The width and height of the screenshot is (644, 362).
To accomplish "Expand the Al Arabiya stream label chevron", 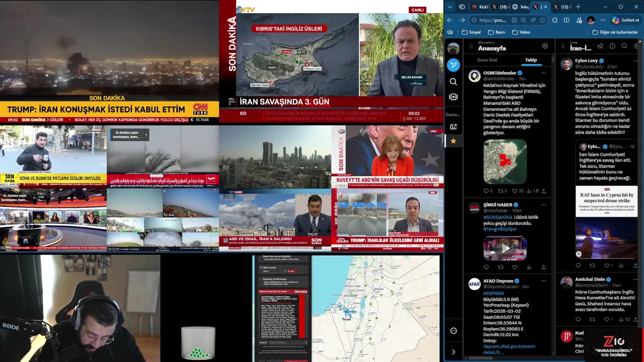I will click(x=146, y=134).
